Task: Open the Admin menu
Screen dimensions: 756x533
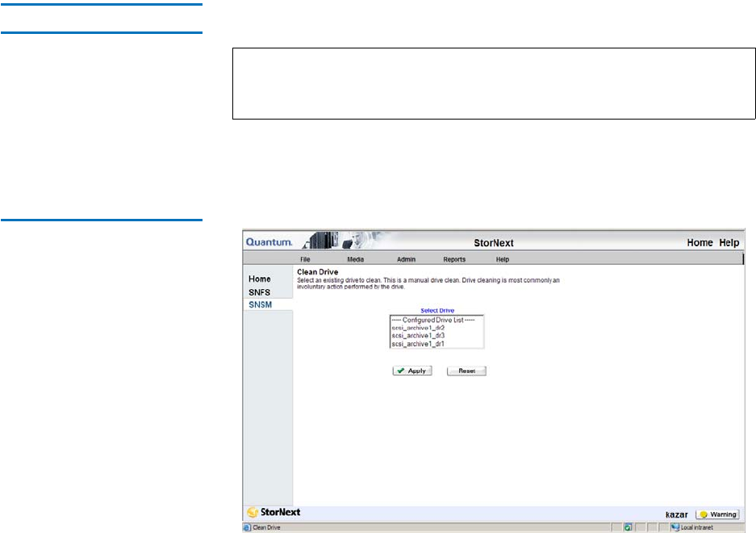Action: tap(406, 259)
